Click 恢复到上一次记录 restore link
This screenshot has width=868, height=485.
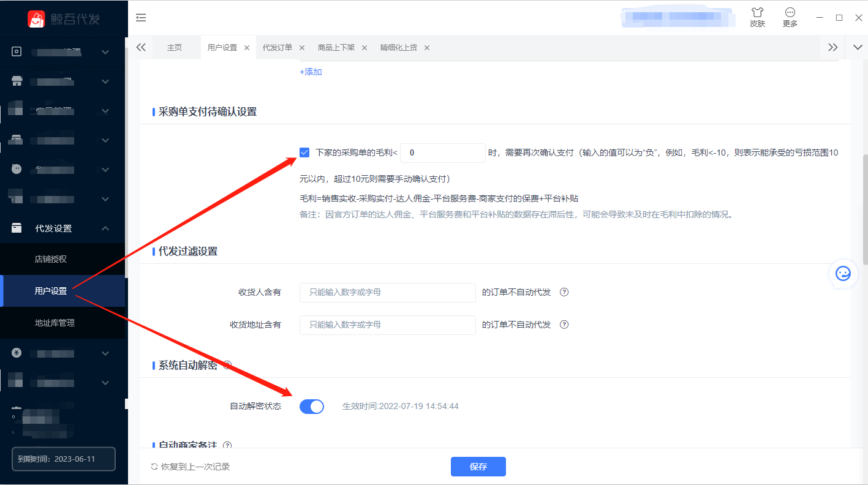190,467
